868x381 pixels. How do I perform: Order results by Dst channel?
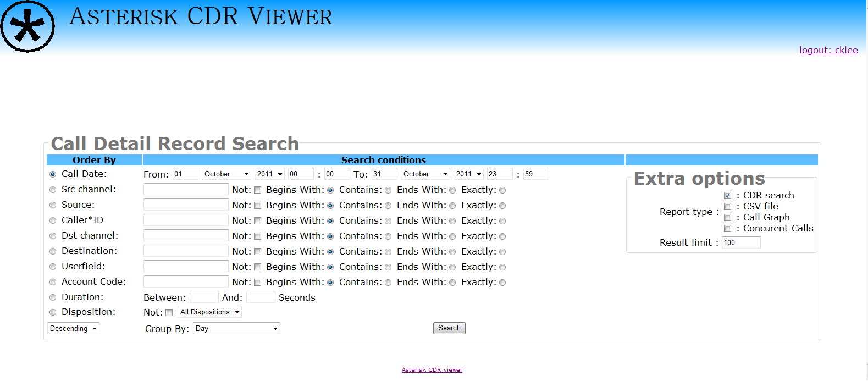pyautogui.click(x=53, y=236)
